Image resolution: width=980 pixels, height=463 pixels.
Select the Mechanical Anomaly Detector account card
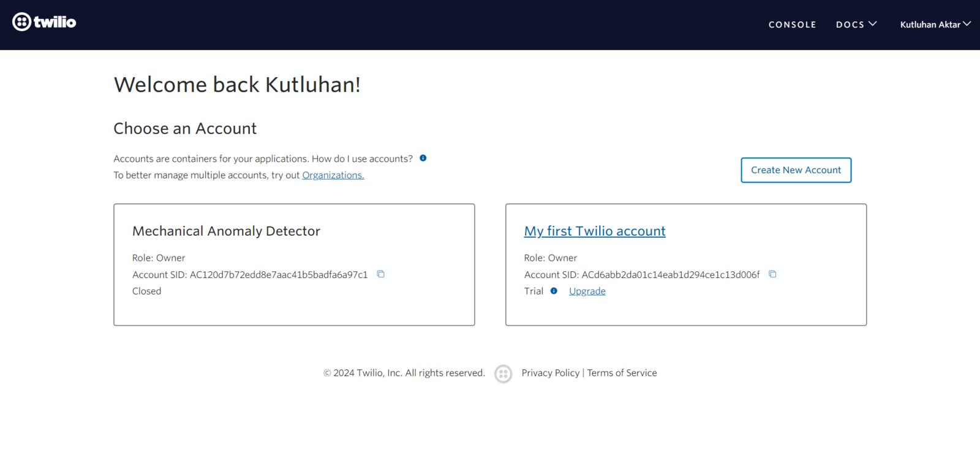coord(294,265)
